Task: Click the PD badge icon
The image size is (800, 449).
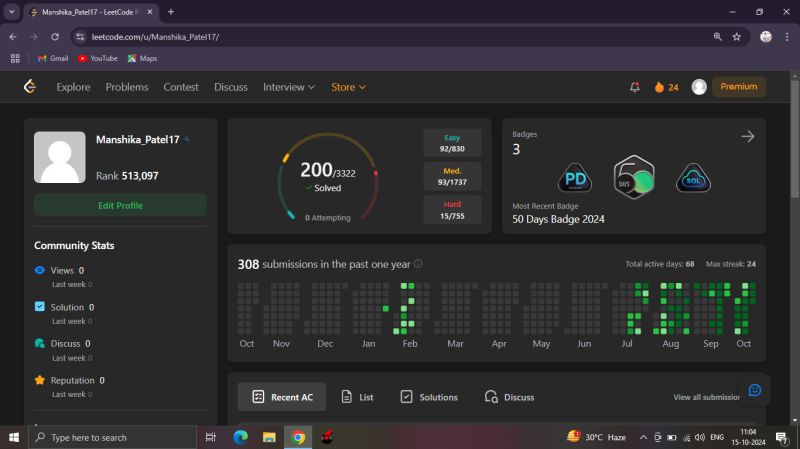Action: [x=575, y=178]
